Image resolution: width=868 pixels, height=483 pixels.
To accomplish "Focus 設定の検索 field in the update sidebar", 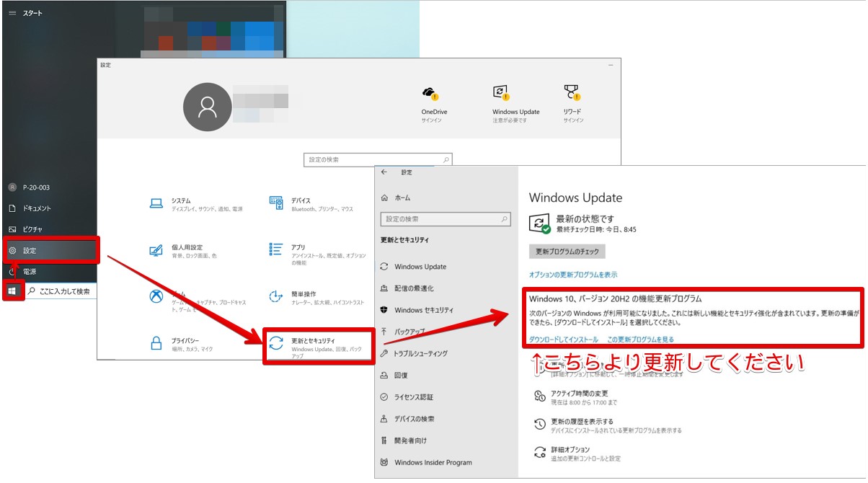I will [x=446, y=219].
